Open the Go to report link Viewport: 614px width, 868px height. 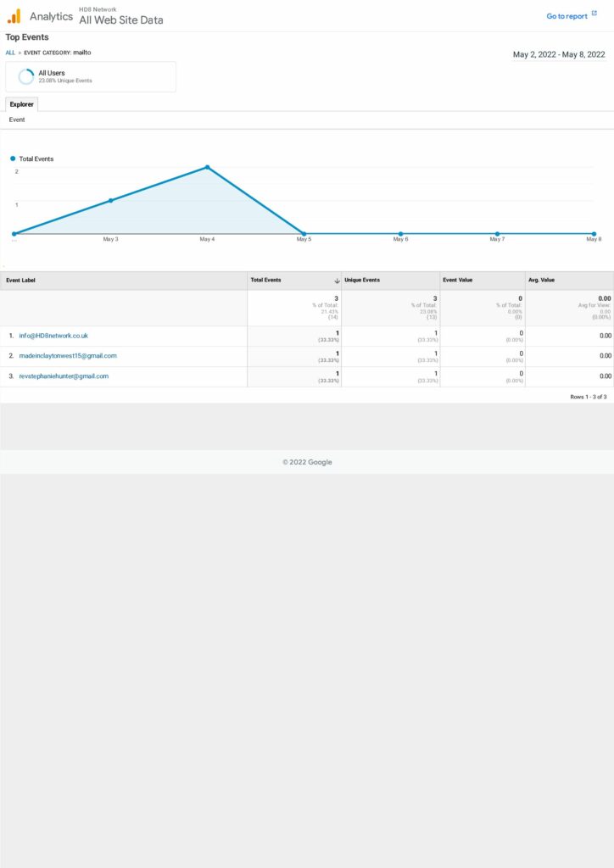click(x=567, y=16)
